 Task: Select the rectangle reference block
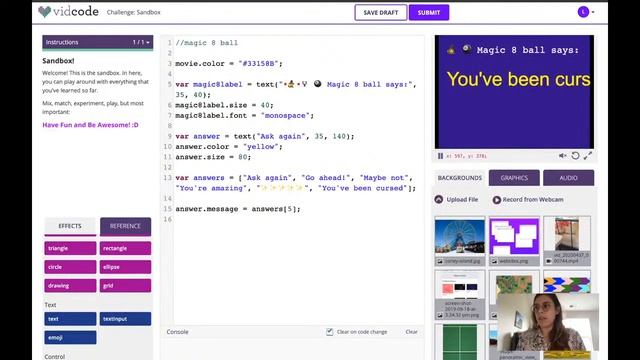tap(125, 248)
